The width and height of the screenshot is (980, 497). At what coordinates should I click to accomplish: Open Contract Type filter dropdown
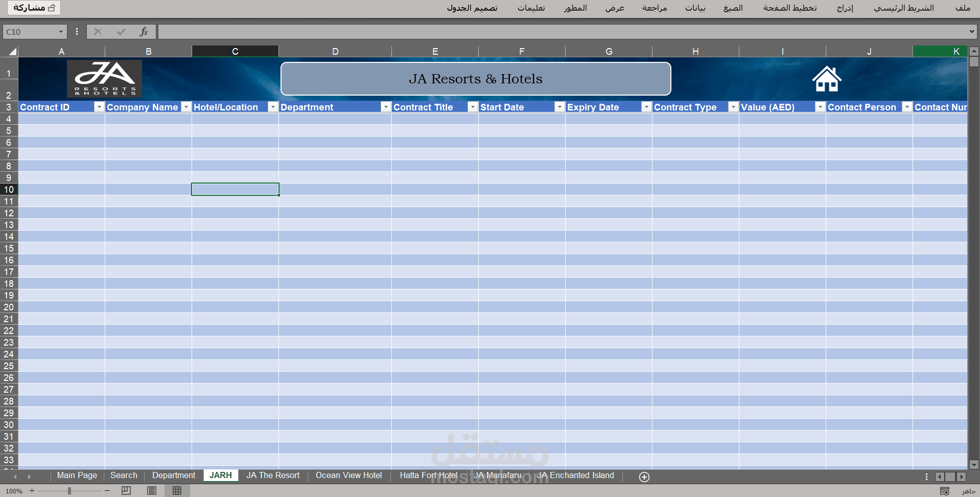[733, 107]
